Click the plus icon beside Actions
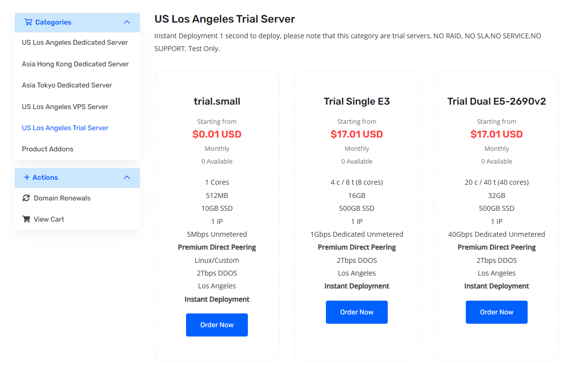The height and width of the screenshot is (365, 588). [27, 177]
